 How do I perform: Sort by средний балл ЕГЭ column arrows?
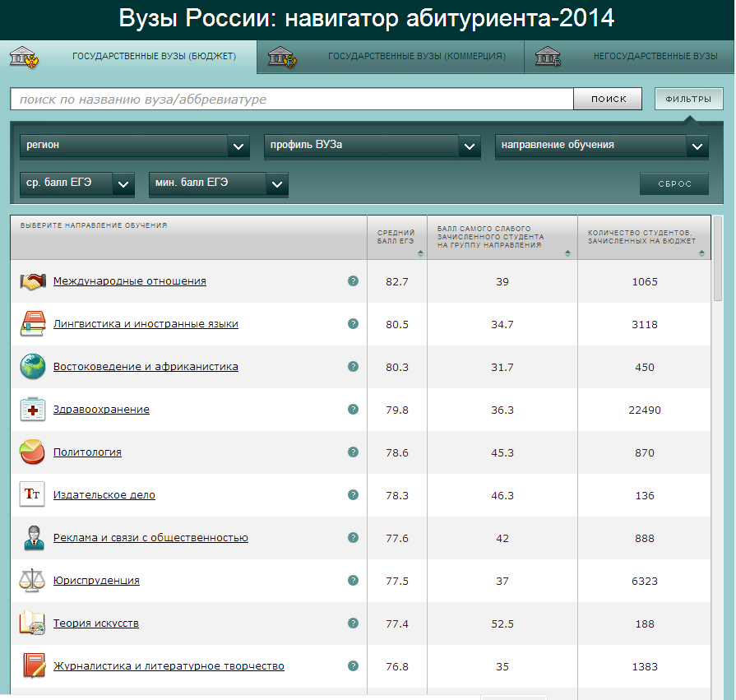(420, 253)
